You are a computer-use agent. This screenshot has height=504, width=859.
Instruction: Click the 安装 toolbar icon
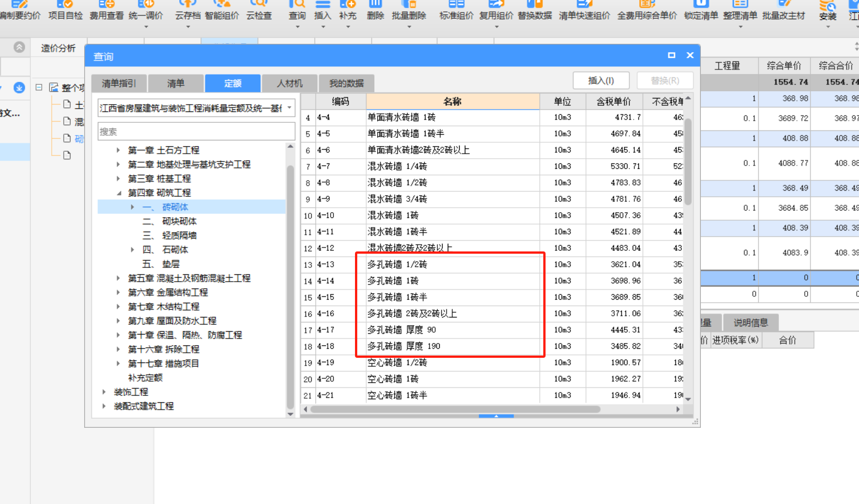click(x=828, y=11)
